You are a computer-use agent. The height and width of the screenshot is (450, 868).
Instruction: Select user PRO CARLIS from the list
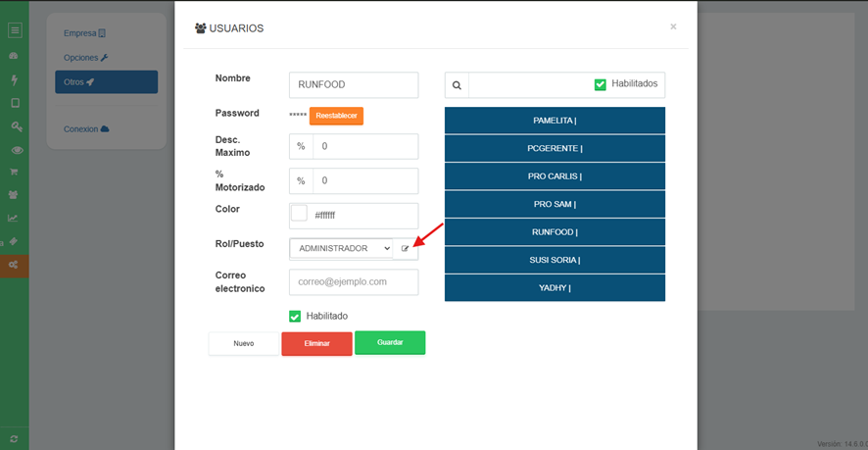click(x=555, y=176)
